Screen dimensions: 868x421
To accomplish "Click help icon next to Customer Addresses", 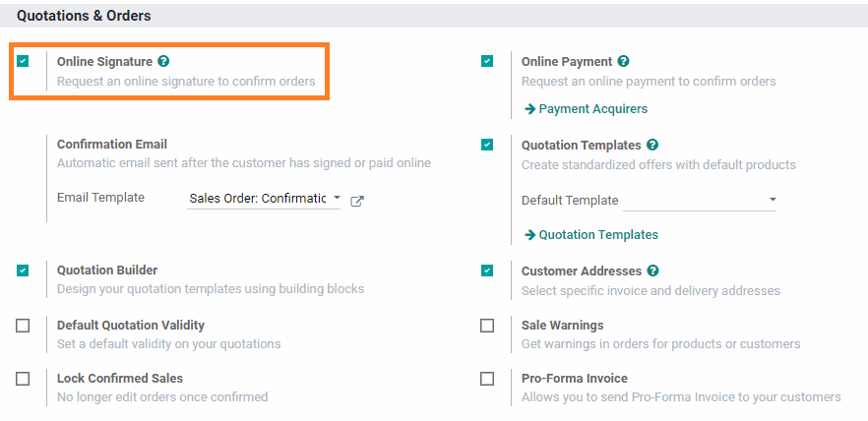I will [653, 271].
